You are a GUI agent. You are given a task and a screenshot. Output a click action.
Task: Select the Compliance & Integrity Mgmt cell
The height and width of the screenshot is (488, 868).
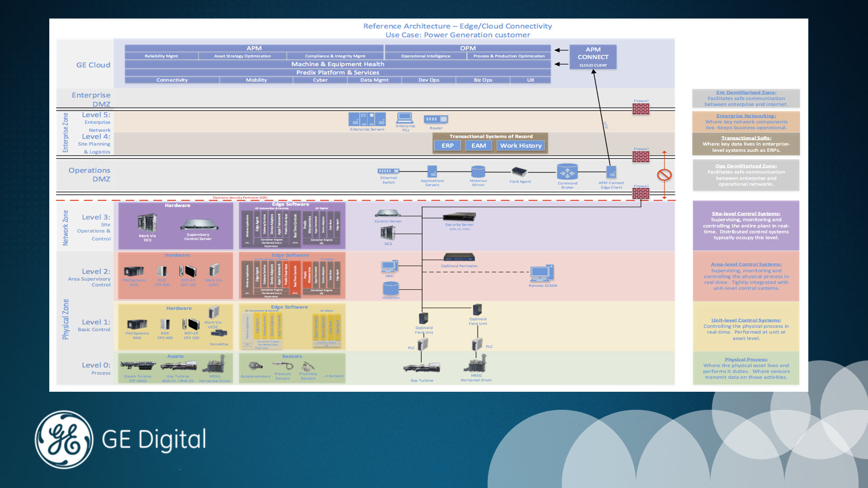point(335,56)
